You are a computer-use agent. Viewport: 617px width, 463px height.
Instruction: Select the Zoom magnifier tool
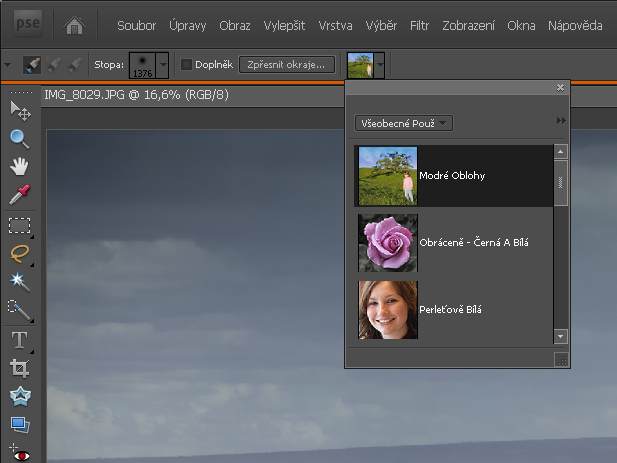click(19, 138)
